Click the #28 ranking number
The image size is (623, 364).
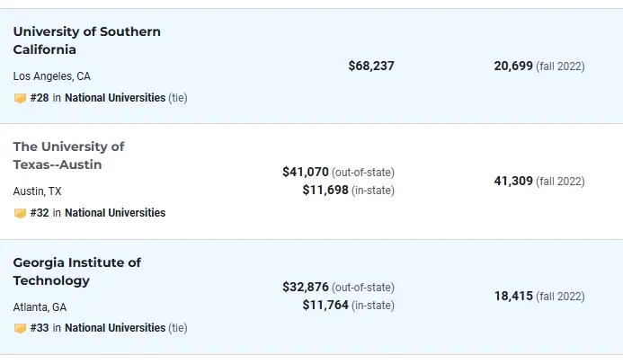pyautogui.click(x=40, y=98)
